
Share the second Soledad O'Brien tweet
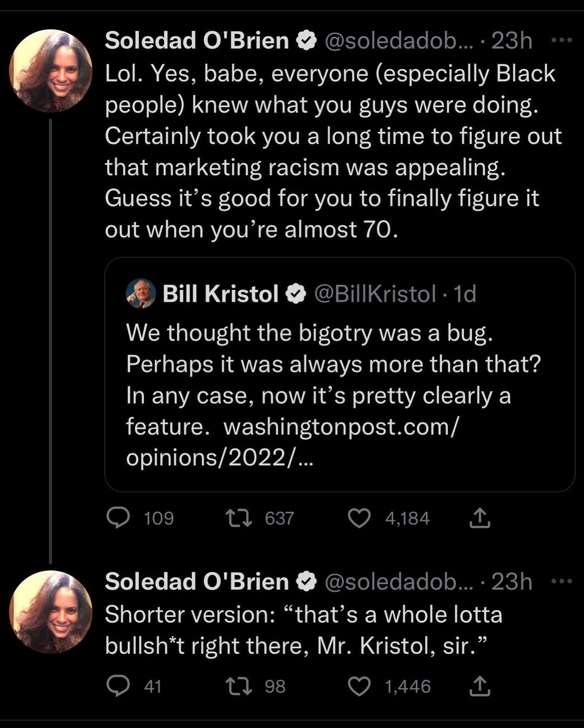[x=479, y=686]
